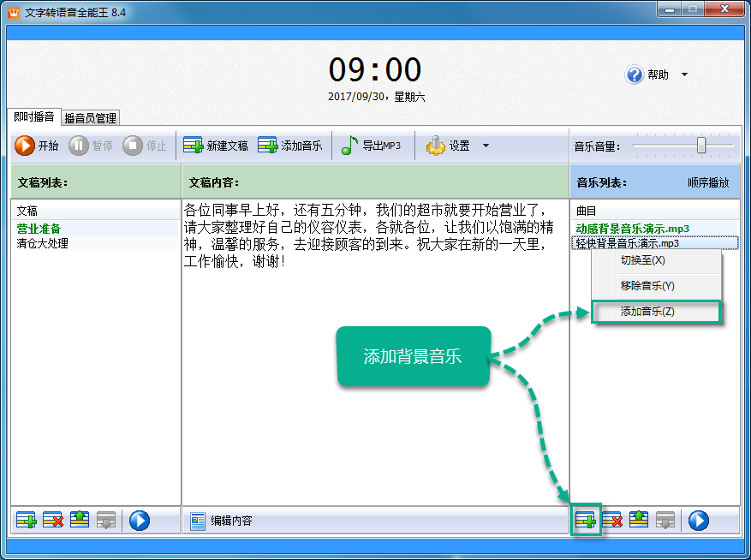
Task: Click move script up icon
Action: click(80, 521)
